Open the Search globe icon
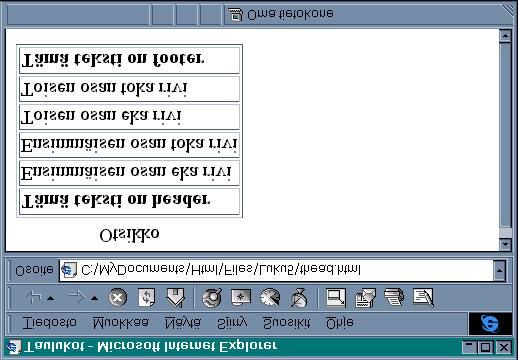 click(x=212, y=297)
